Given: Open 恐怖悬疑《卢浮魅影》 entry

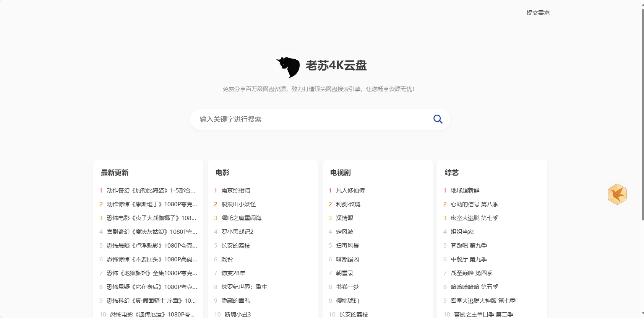Looking at the screenshot, I should click(x=152, y=245).
